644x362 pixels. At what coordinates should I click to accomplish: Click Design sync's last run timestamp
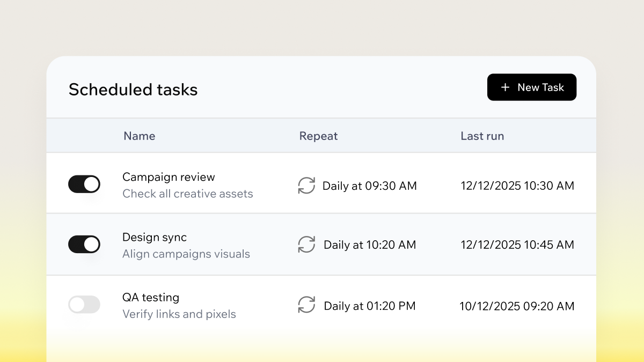click(517, 245)
